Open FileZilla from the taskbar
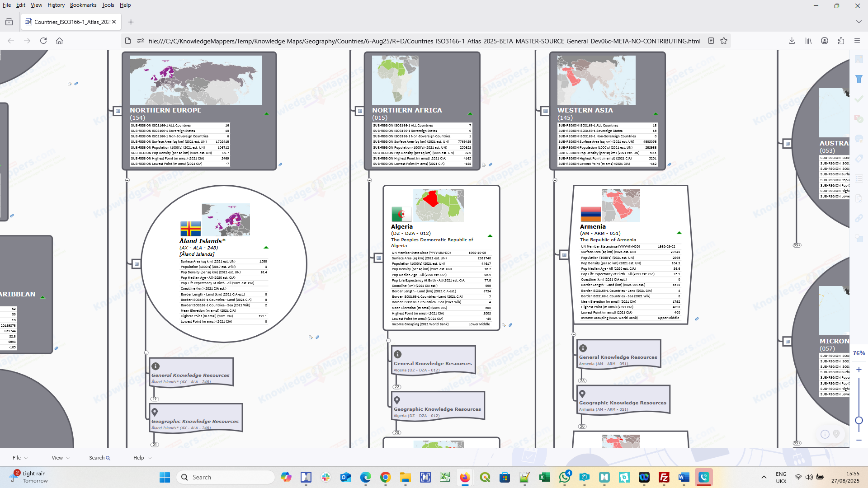This screenshot has width=868, height=488. (x=664, y=477)
